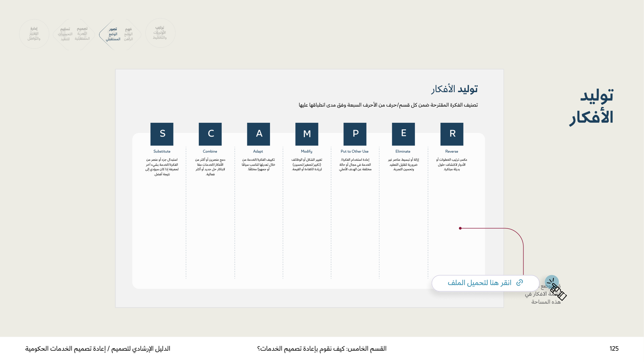Go to stage 'تصميم التجربة المستقبلية'
644x362 pixels.
pyautogui.click(x=82, y=34)
